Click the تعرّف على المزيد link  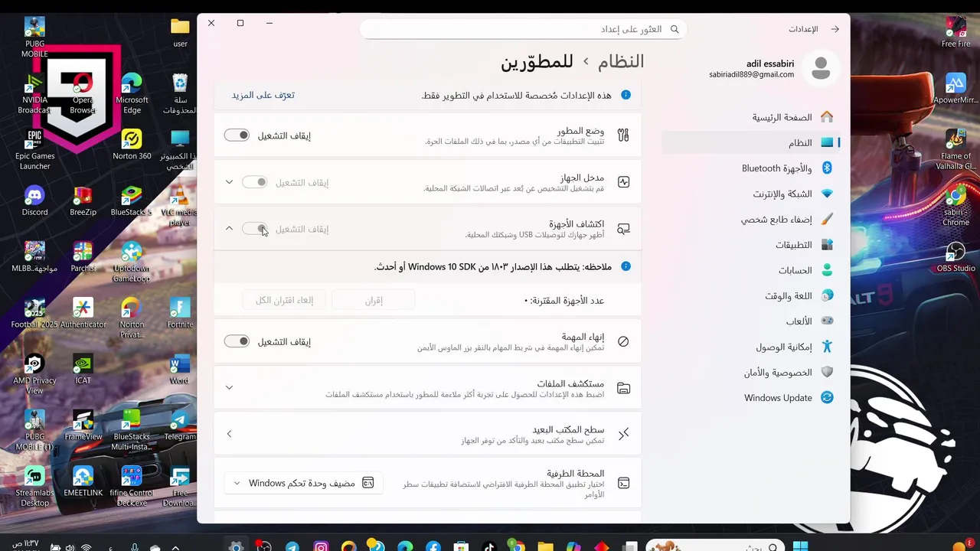[263, 95]
